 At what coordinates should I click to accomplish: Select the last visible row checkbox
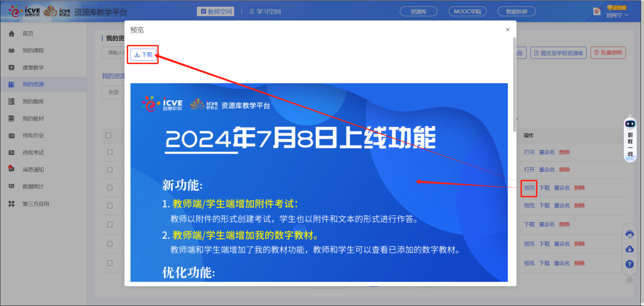coord(110,263)
